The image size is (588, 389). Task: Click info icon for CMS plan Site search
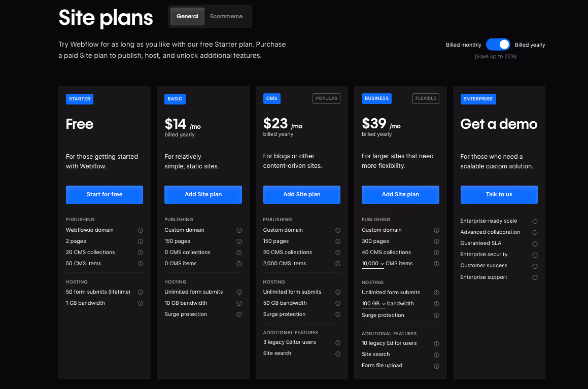pyautogui.click(x=337, y=354)
